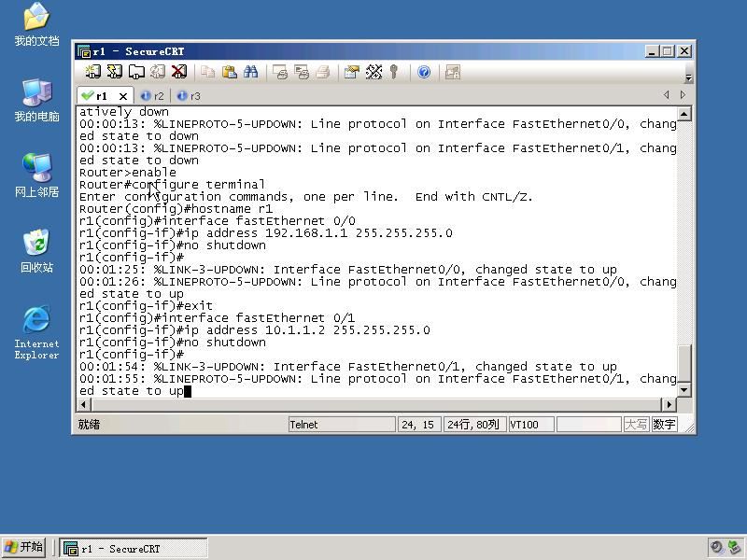Image resolution: width=747 pixels, height=560 pixels.
Task: Click the last grayed toolbar icon
Action: [452, 72]
